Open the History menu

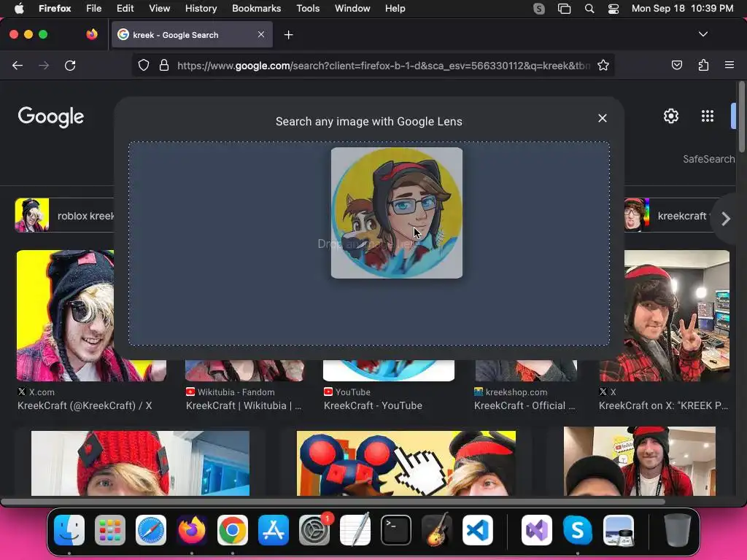tap(201, 9)
